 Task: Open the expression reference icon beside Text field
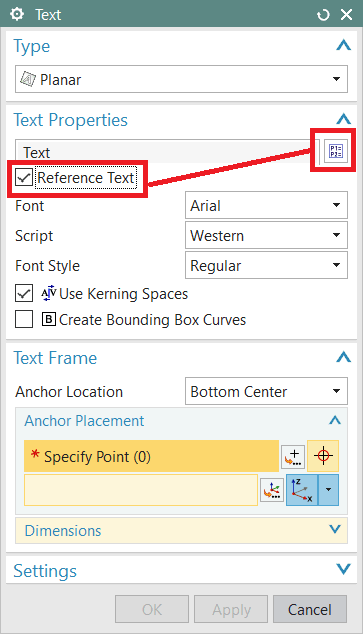coord(336,152)
